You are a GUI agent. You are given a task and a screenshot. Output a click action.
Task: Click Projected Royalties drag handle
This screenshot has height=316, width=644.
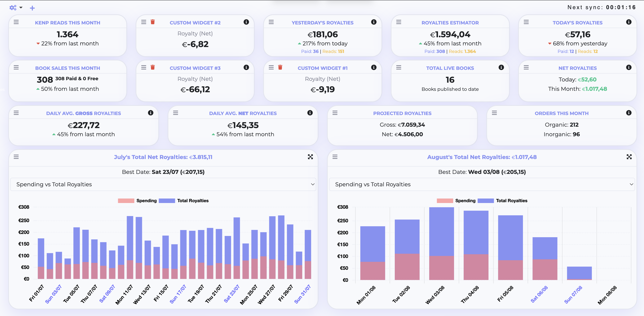pos(335,113)
